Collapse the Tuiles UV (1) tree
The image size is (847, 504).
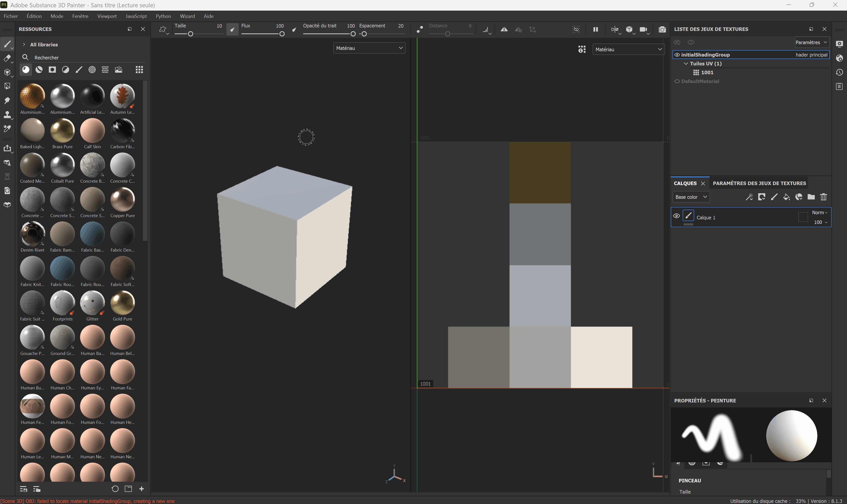[x=686, y=64]
